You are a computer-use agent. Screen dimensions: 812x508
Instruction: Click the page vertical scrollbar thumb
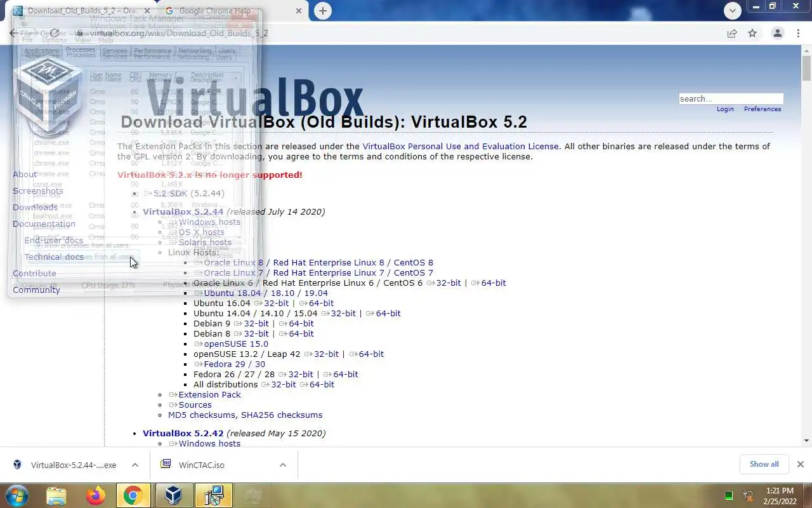click(806, 68)
